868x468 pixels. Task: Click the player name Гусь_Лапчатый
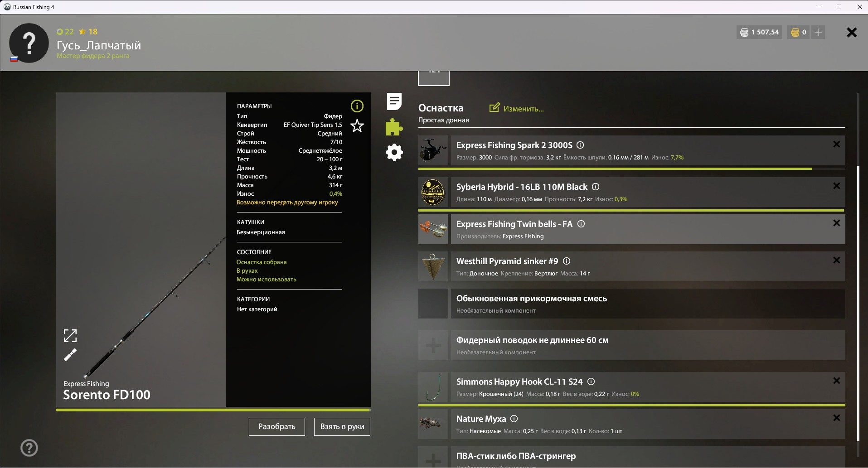[99, 45]
